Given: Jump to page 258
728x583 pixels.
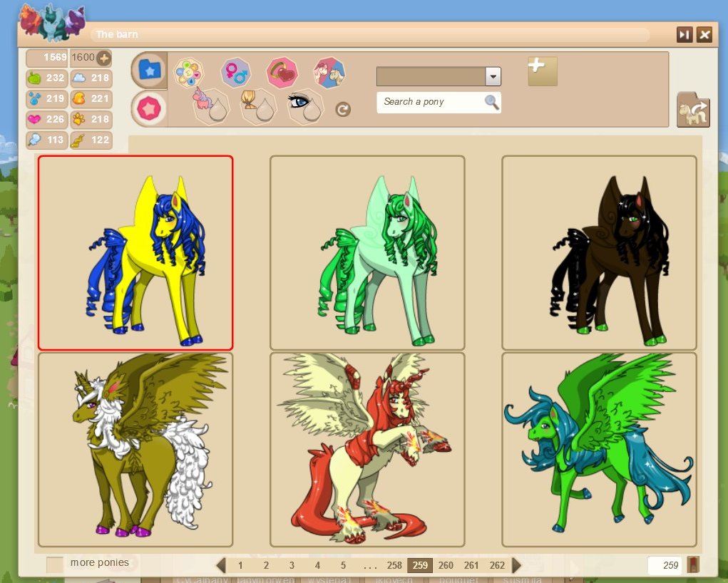Looking at the screenshot, I should click(x=394, y=565).
